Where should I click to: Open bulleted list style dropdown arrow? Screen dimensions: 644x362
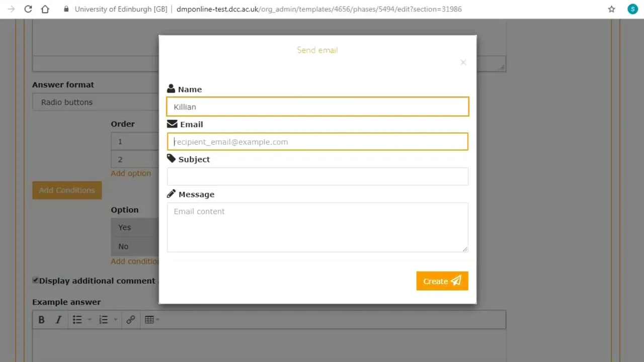pyautogui.click(x=90, y=320)
